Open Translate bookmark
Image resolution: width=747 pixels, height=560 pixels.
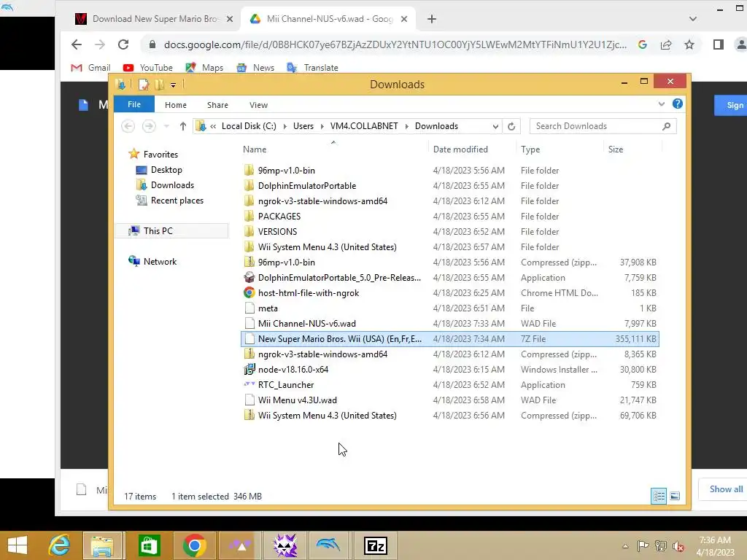312,68
